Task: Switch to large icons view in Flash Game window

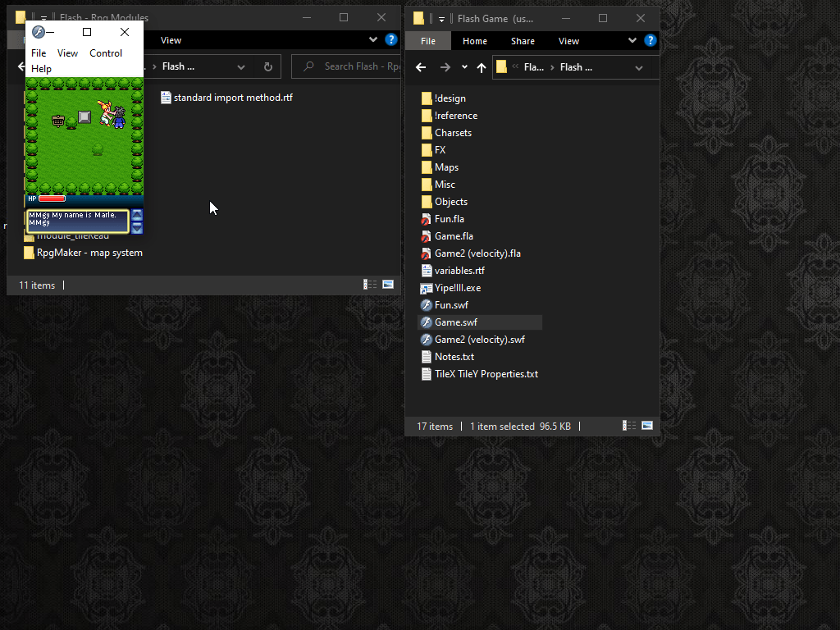Action: pyautogui.click(x=647, y=427)
